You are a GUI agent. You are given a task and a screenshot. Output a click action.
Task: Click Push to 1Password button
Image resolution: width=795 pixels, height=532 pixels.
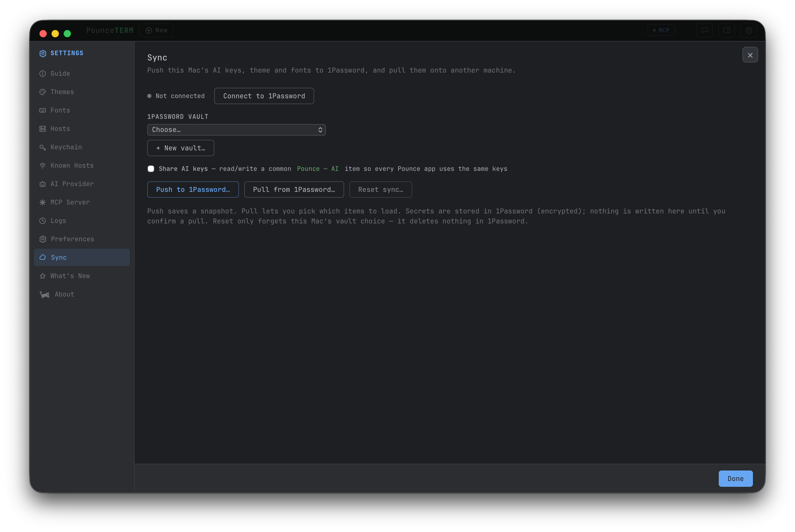[x=193, y=189]
